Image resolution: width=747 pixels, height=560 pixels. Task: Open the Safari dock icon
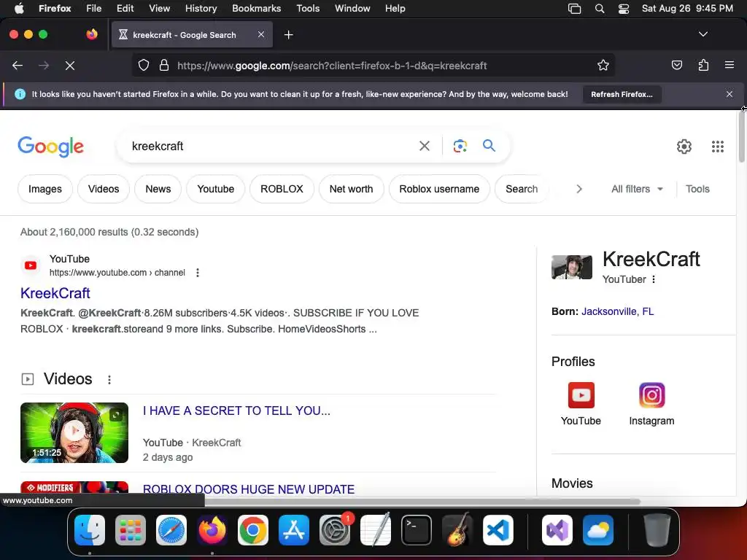pos(171,530)
